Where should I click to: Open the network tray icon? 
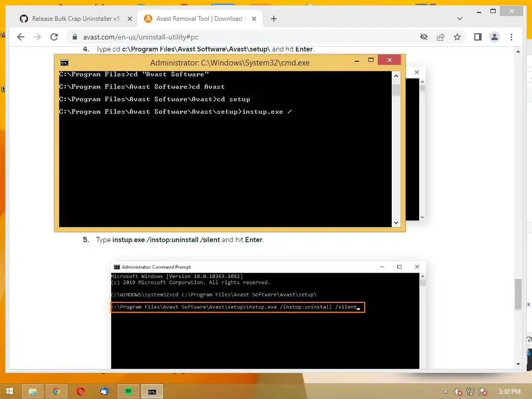[471, 392]
